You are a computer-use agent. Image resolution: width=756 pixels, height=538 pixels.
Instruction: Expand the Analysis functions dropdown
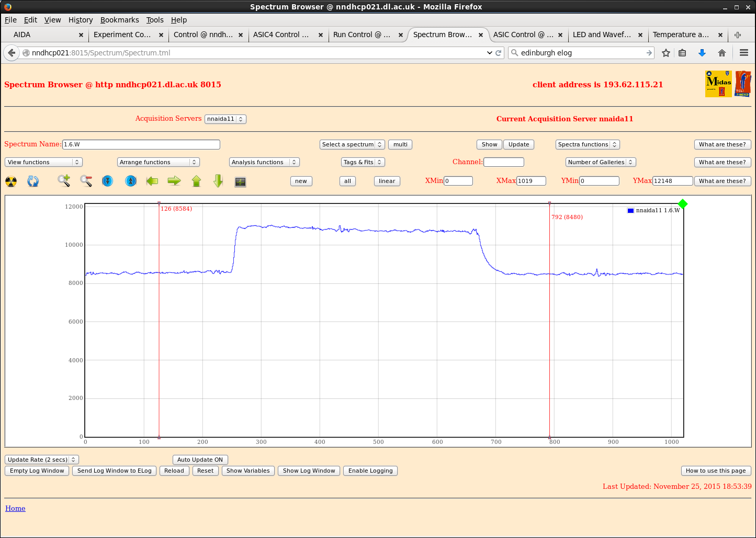click(x=264, y=162)
